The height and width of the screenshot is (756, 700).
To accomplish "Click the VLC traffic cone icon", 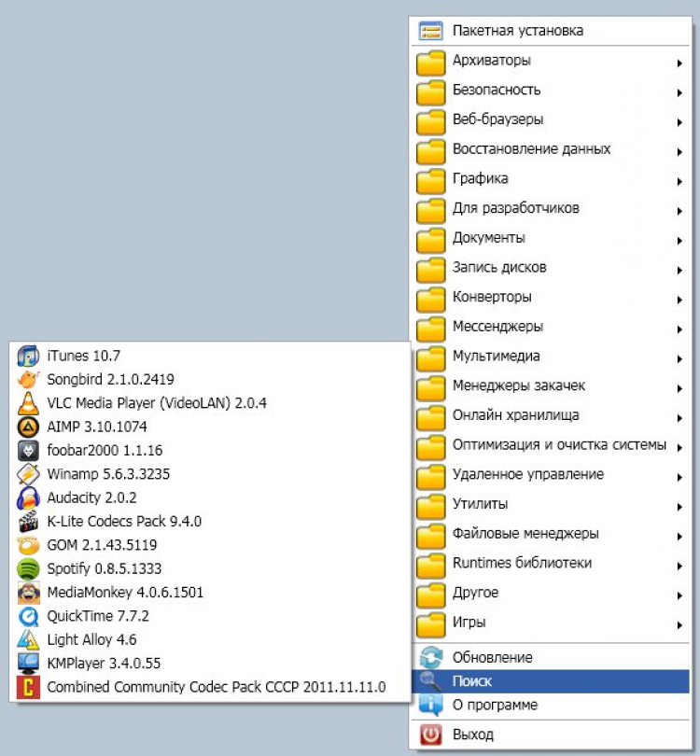I will pos(28,403).
